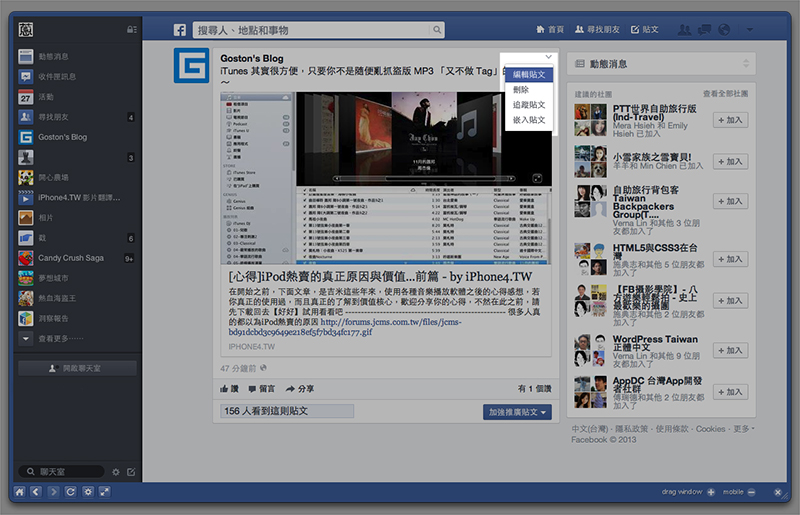The width and height of the screenshot is (800, 515).
Task: Toggle the drag window plus button
Action: pyautogui.click(x=711, y=492)
